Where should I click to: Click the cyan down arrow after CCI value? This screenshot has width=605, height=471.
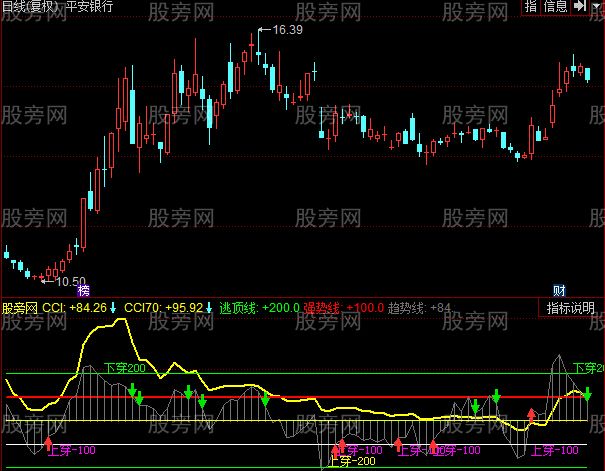(113, 308)
